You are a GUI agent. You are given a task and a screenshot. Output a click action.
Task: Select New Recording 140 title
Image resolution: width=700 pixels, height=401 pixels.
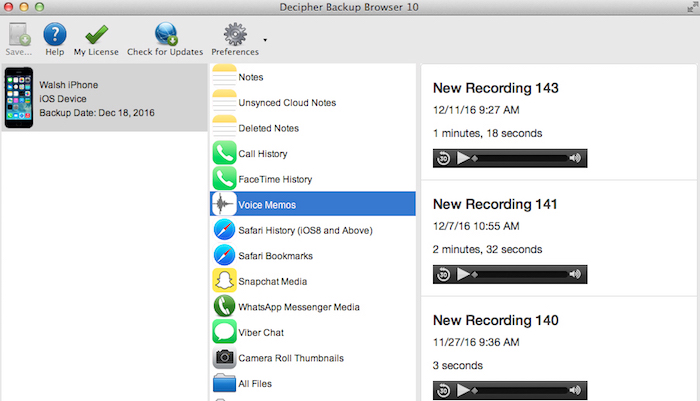[x=496, y=320]
